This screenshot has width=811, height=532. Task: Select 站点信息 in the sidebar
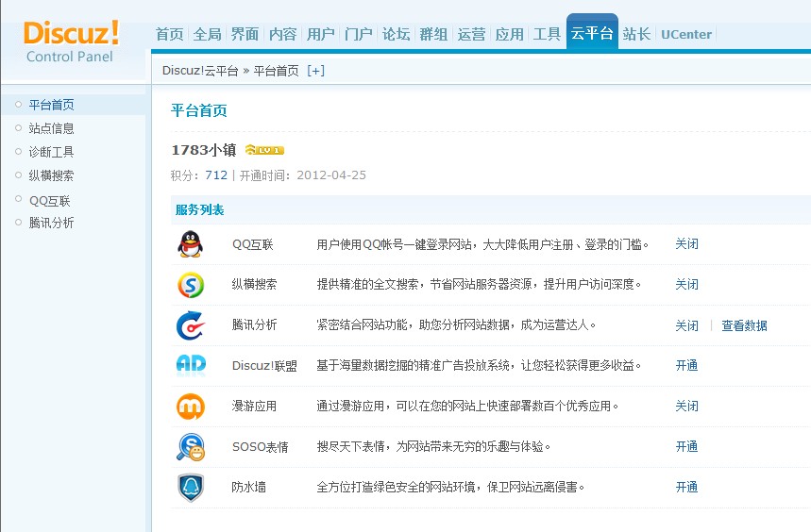(51, 128)
